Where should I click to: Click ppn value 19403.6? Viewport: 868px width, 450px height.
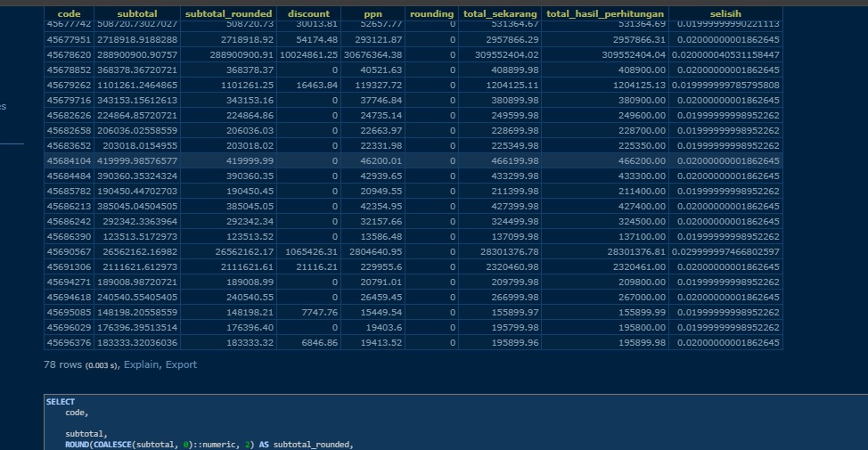pyautogui.click(x=373, y=327)
